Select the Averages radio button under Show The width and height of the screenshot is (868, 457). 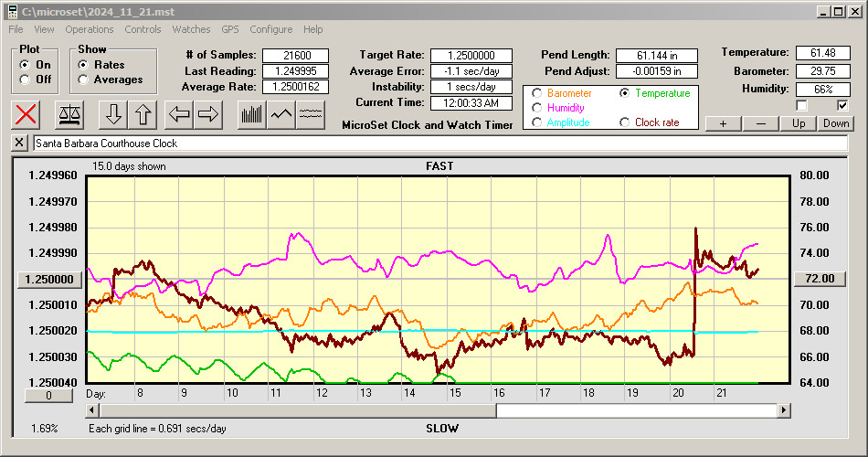tap(84, 80)
